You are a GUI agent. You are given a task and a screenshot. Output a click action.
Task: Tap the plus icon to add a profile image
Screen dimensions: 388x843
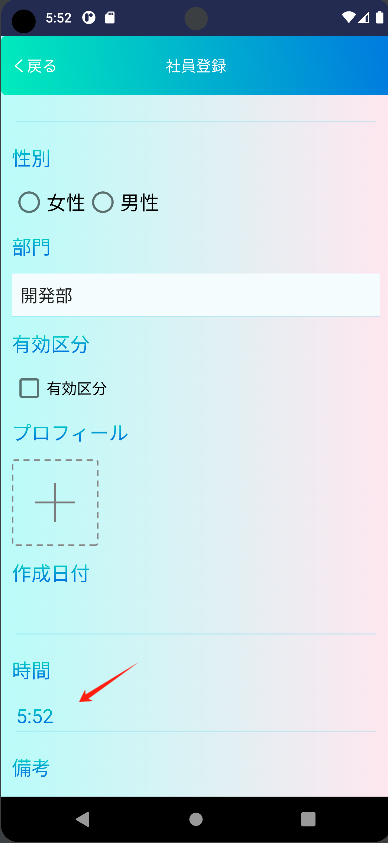pos(55,502)
